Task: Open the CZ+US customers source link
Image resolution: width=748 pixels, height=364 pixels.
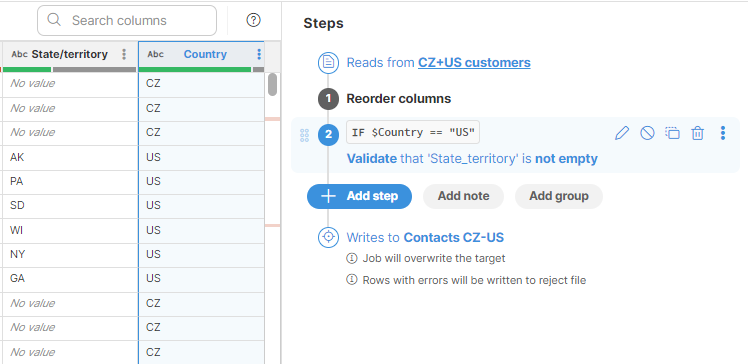Action: [474, 63]
